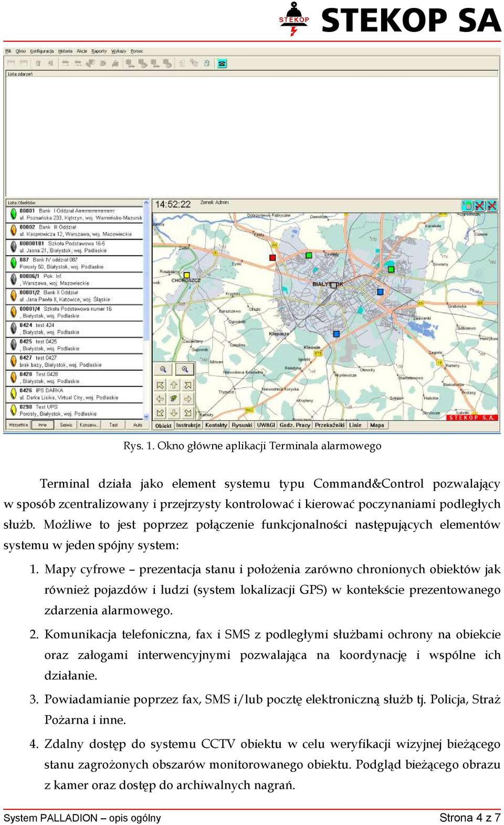
Task: Select object 00001/4 Szkoła Podstawowa numer 16
Action: [75, 312]
